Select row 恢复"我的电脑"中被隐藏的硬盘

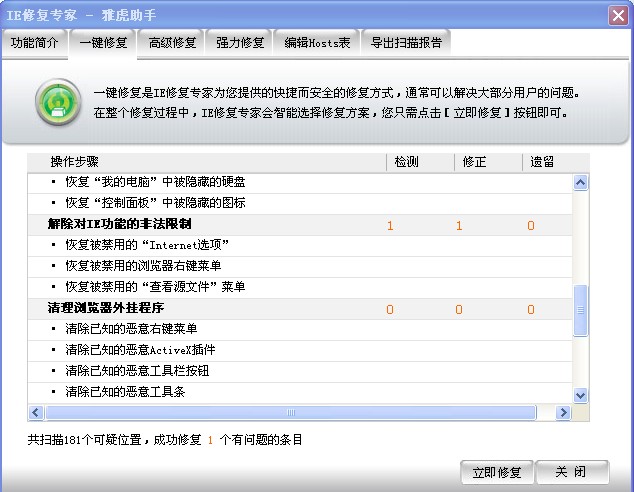300,183
